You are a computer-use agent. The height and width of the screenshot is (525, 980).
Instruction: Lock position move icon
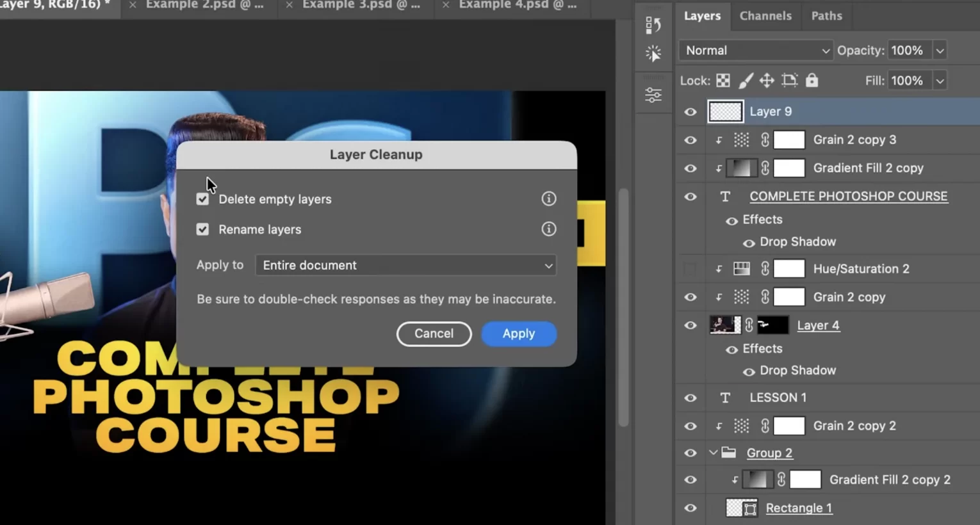[x=767, y=81]
